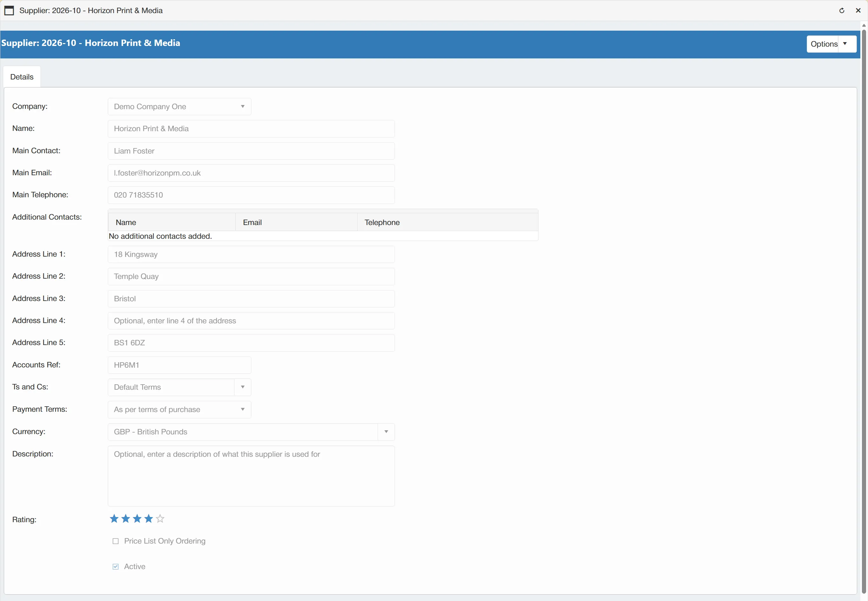This screenshot has width=868, height=601.
Task: Click the Address Line 3 field
Action: coord(251,299)
